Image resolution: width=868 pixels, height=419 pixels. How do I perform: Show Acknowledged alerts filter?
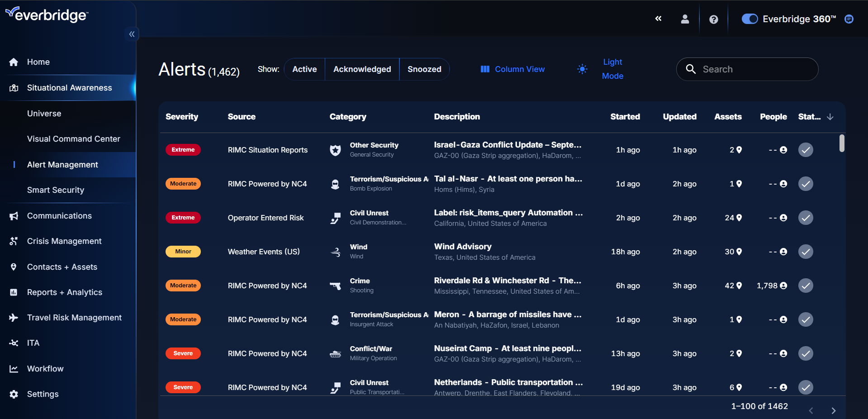pos(362,69)
